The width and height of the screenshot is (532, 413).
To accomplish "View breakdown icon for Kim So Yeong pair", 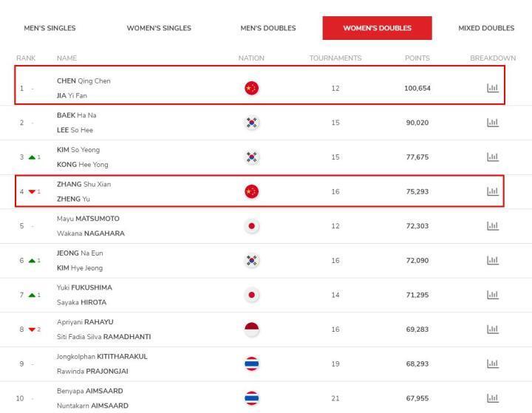I will point(492,157).
